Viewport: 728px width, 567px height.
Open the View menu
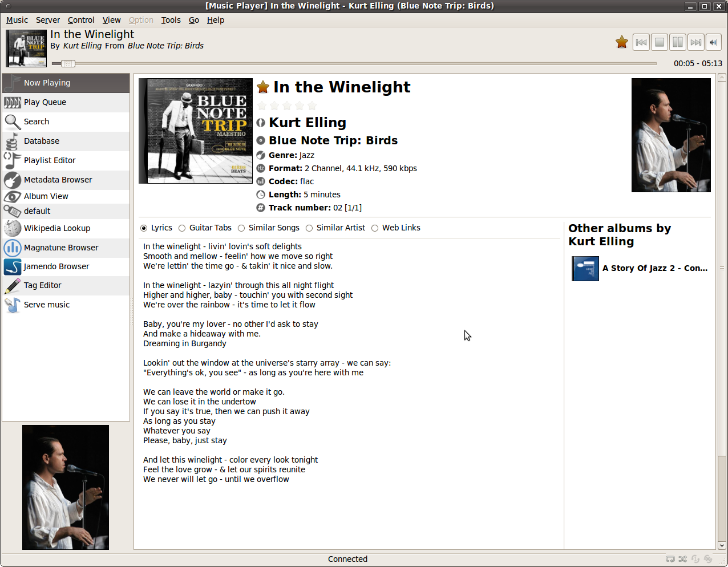[x=112, y=20]
